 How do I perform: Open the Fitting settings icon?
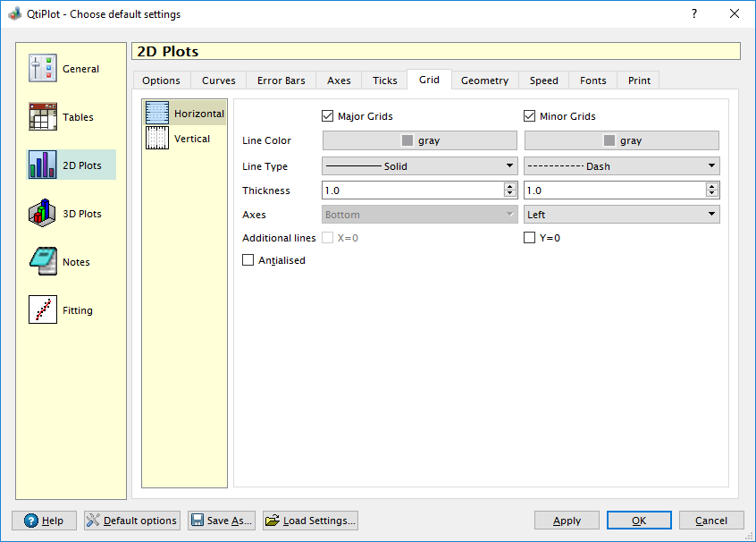[43, 310]
